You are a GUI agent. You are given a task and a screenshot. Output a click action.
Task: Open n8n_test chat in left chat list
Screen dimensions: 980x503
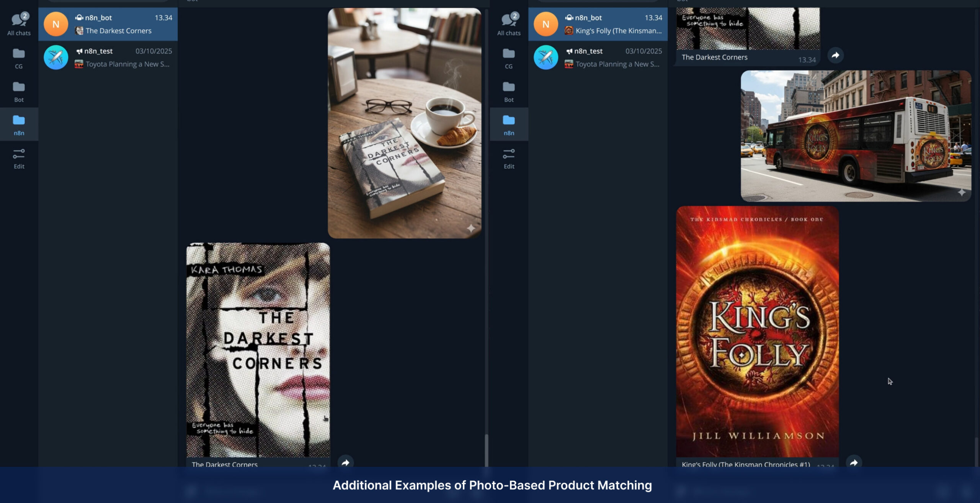[108, 57]
